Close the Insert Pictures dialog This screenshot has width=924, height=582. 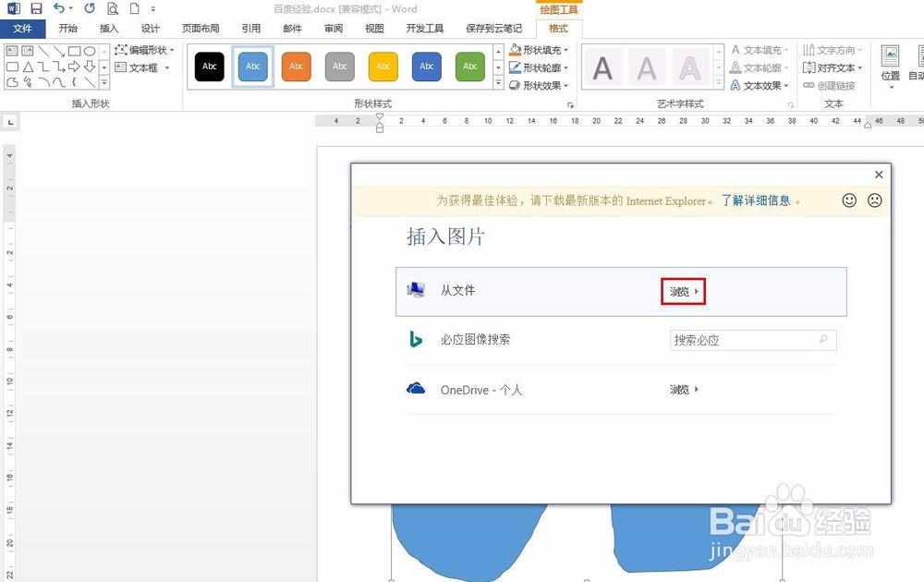(879, 175)
